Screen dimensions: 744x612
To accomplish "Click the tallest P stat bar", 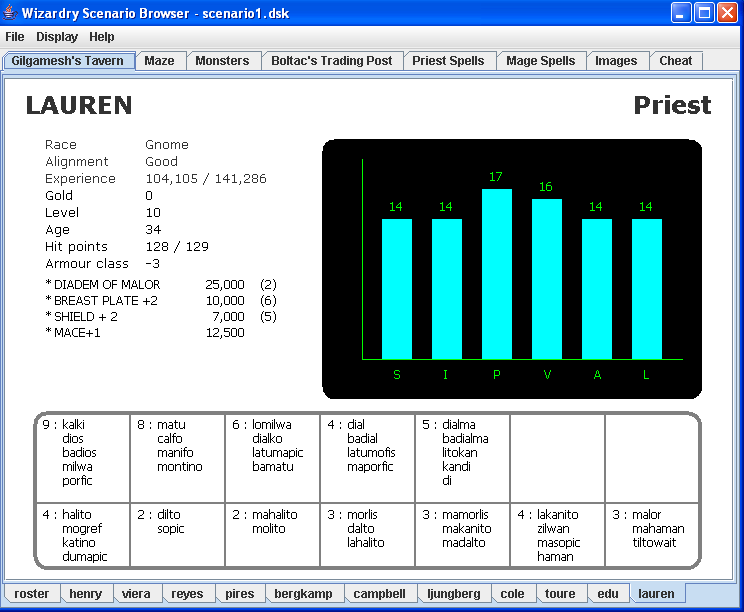I will tap(497, 273).
